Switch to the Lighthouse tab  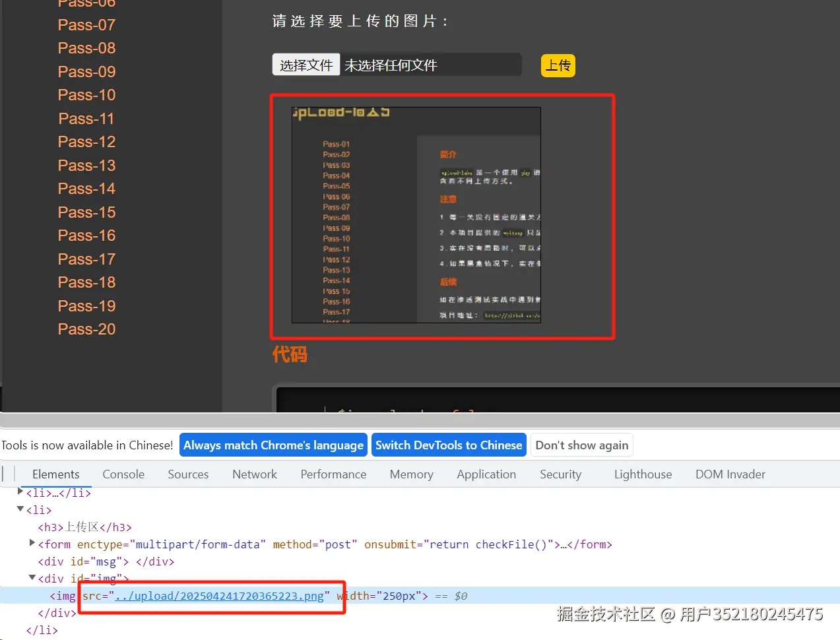643,474
